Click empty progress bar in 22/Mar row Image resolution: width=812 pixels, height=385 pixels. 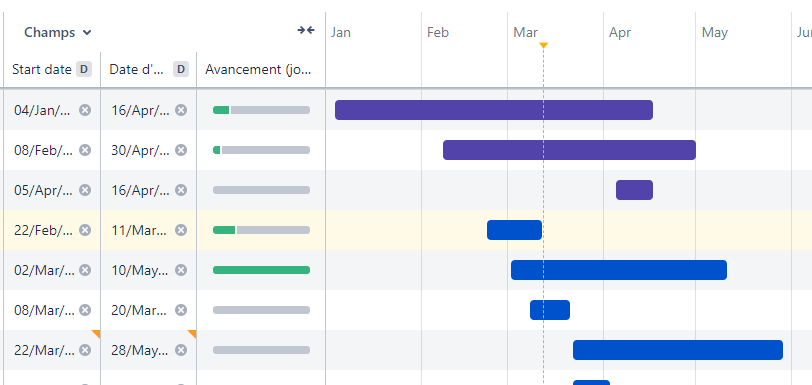(262, 350)
